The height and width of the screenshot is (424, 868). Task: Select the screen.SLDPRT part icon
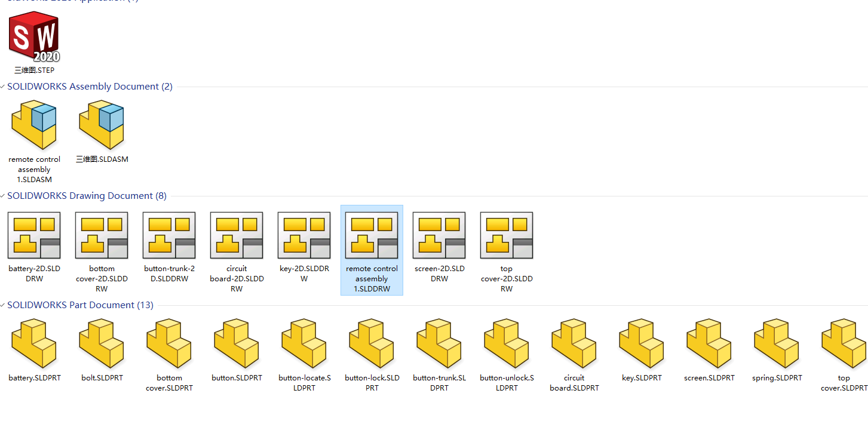tap(709, 343)
